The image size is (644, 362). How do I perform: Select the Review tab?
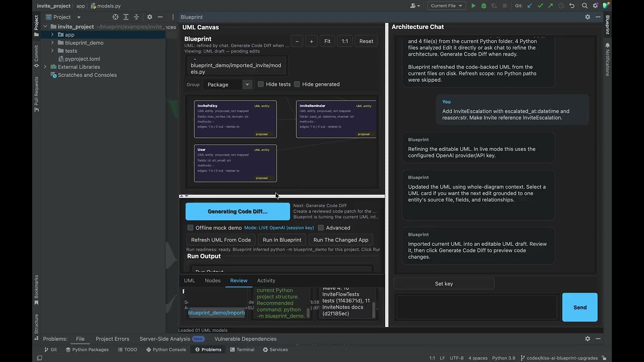(x=239, y=281)
